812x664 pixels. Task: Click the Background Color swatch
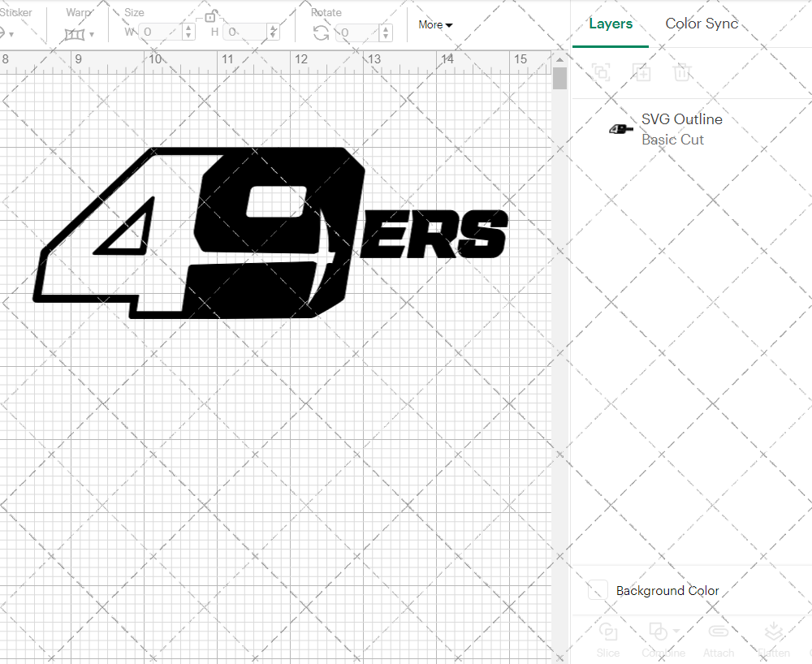point(597,590)
